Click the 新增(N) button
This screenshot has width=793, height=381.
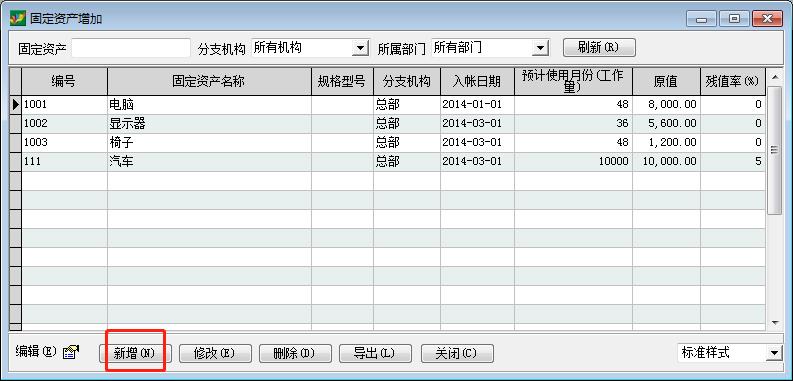coord(135,353)
